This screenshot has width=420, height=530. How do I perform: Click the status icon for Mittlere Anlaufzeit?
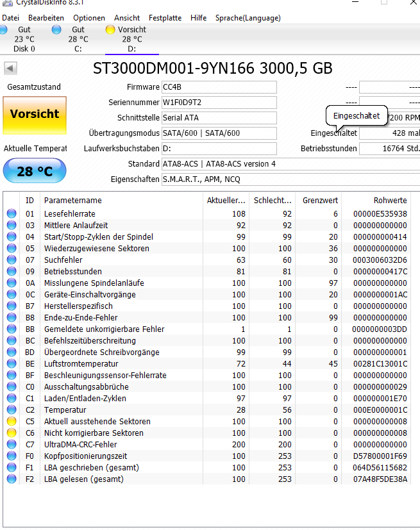12,225
